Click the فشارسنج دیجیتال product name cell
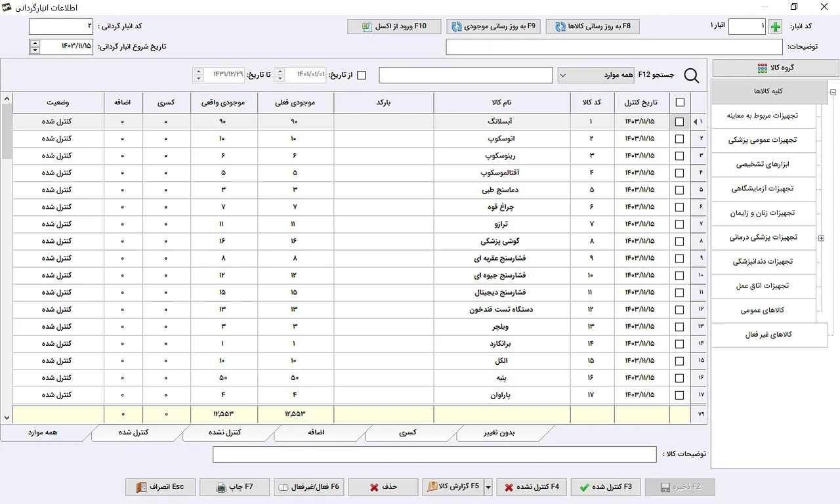 (502, 293)
